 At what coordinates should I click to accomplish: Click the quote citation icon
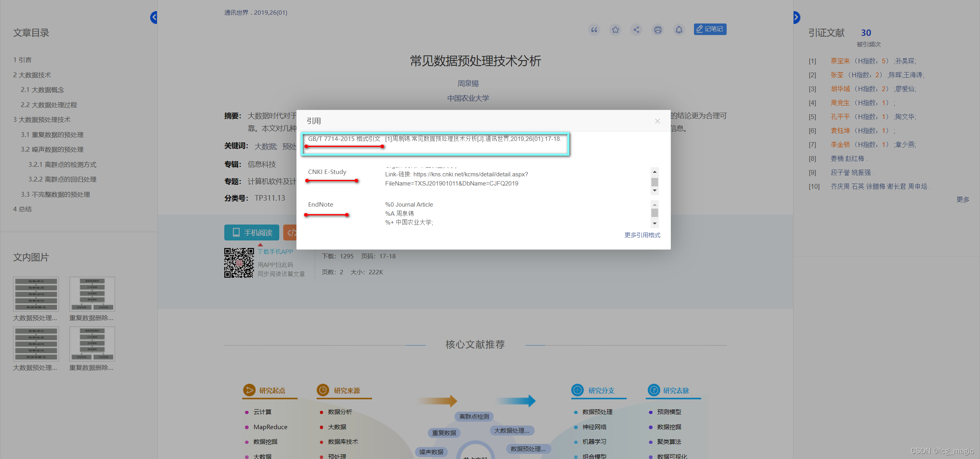(594, 30)
